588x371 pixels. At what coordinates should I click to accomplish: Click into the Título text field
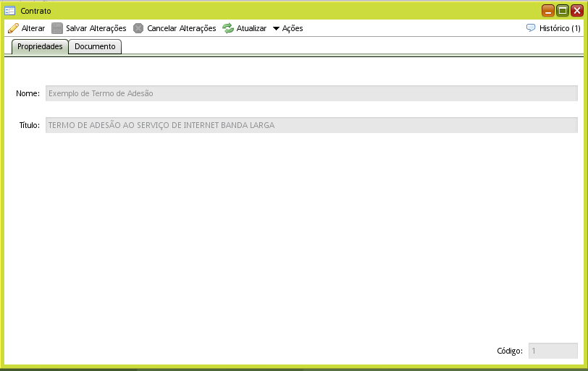tap(311, 125)
